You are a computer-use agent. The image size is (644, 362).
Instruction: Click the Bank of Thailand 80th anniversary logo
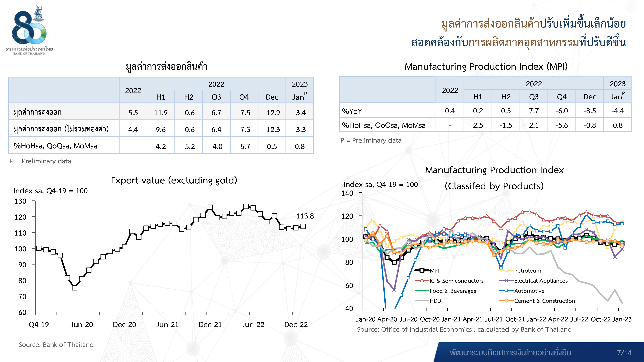[29, 30]
